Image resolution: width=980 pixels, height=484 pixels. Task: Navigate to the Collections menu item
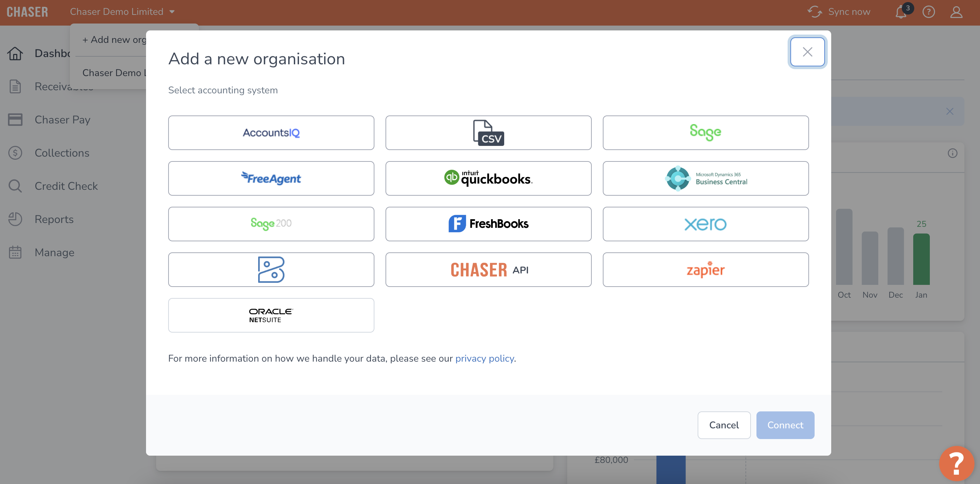click(x=63, y=152)
